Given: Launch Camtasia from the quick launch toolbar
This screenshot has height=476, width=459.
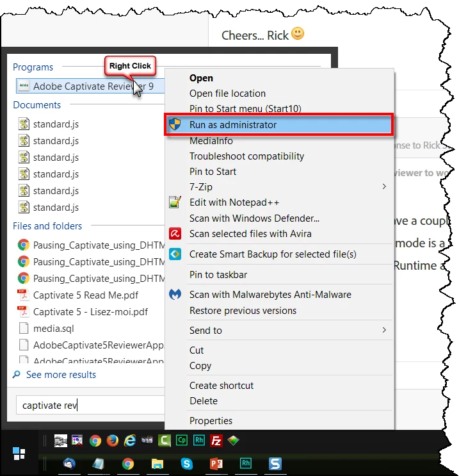Looking at the screenshot, I should click(164, 441).
